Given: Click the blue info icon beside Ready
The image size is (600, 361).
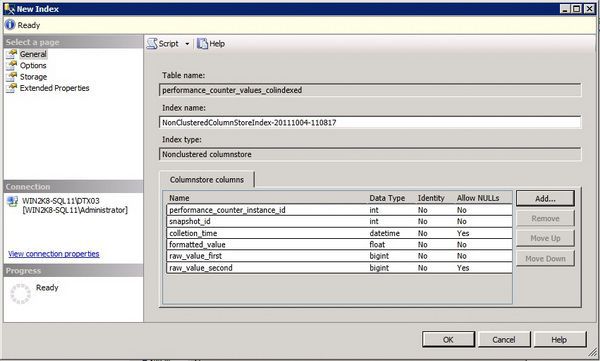Looking at the screenshot, I should [x=10, y=25].
